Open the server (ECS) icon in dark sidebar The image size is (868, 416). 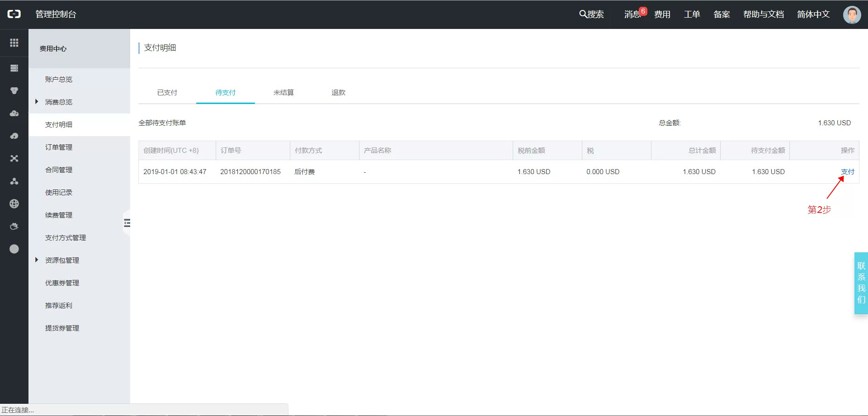[x=14, y=68]
